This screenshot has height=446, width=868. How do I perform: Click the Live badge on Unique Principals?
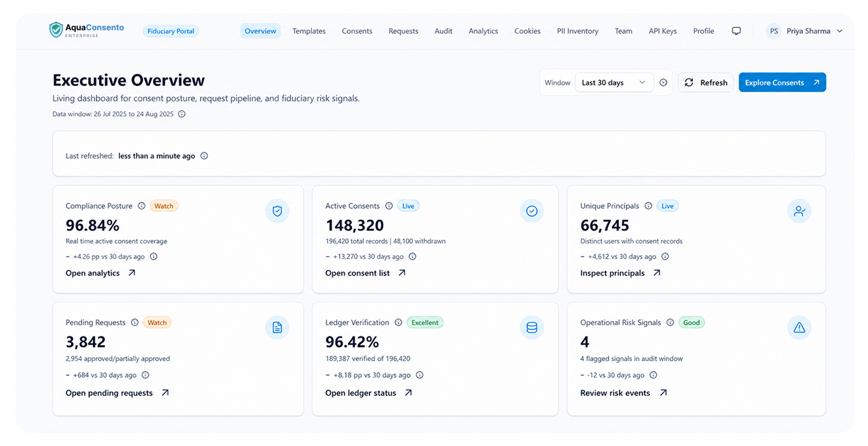[667, 206]
